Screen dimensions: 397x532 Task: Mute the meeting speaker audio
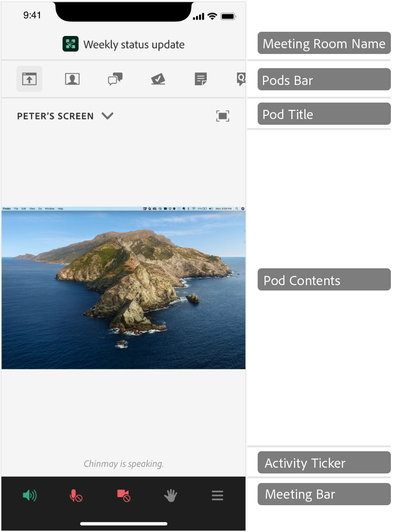tap(29, 495)
